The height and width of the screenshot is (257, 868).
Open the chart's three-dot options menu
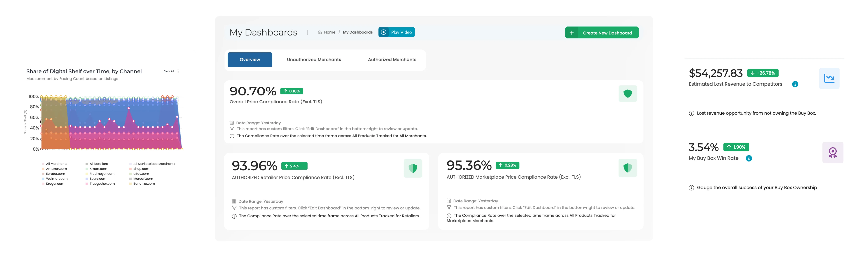178,71
